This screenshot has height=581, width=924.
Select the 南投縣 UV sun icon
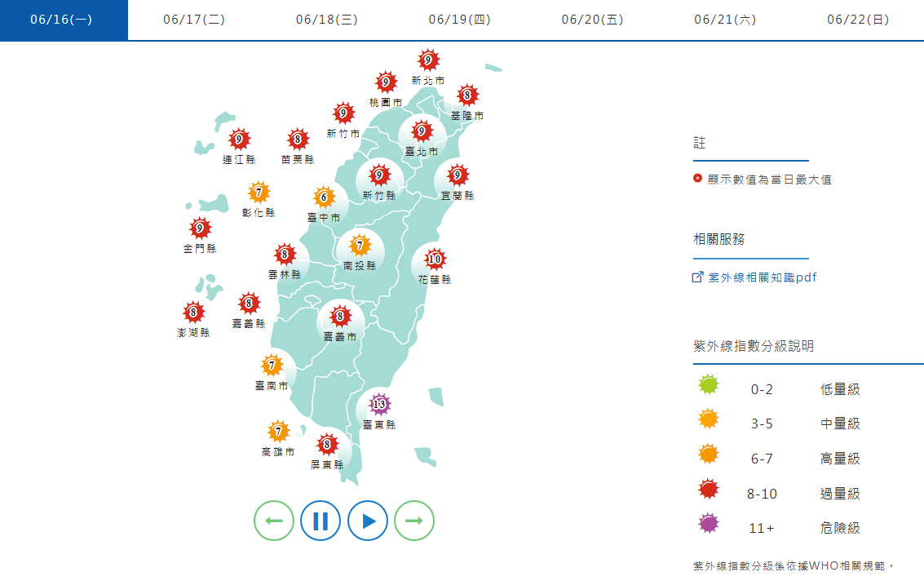point(359,245)
